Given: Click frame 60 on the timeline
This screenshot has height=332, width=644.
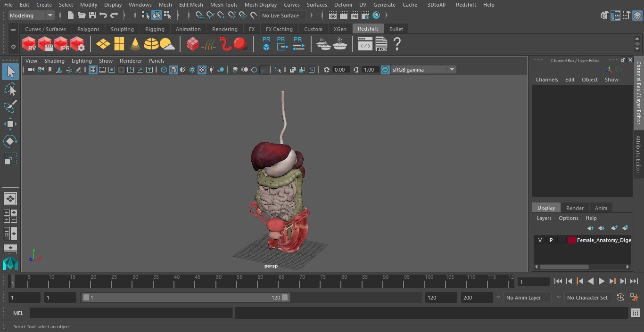Looking at the screenshot, I should point(260,281).
